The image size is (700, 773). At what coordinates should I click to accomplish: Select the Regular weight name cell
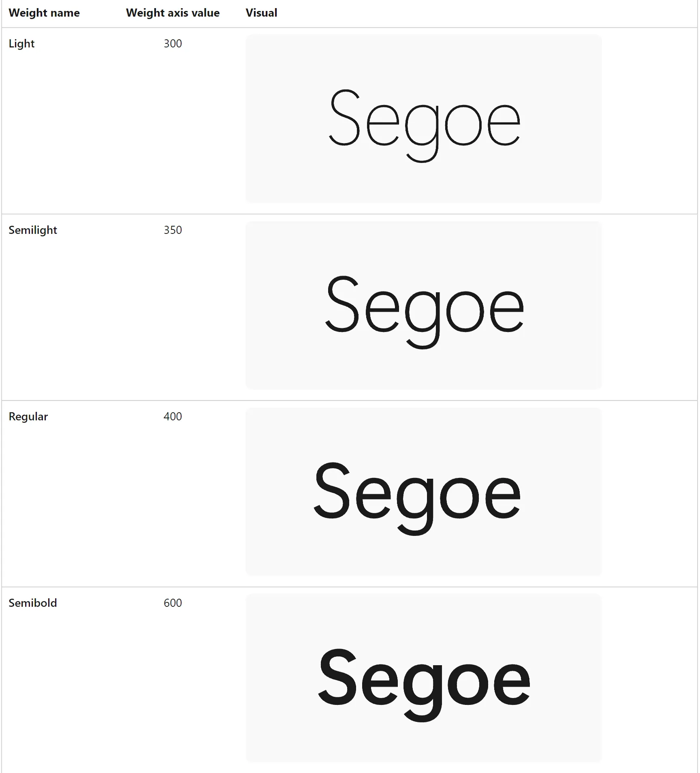click(x=28, y=417)
